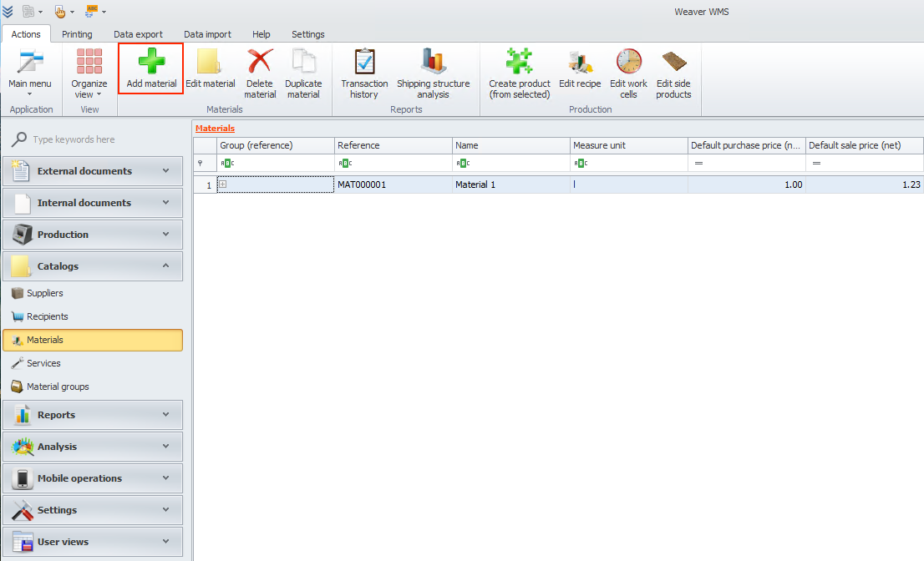Open Transaction history report

point(364,73)
